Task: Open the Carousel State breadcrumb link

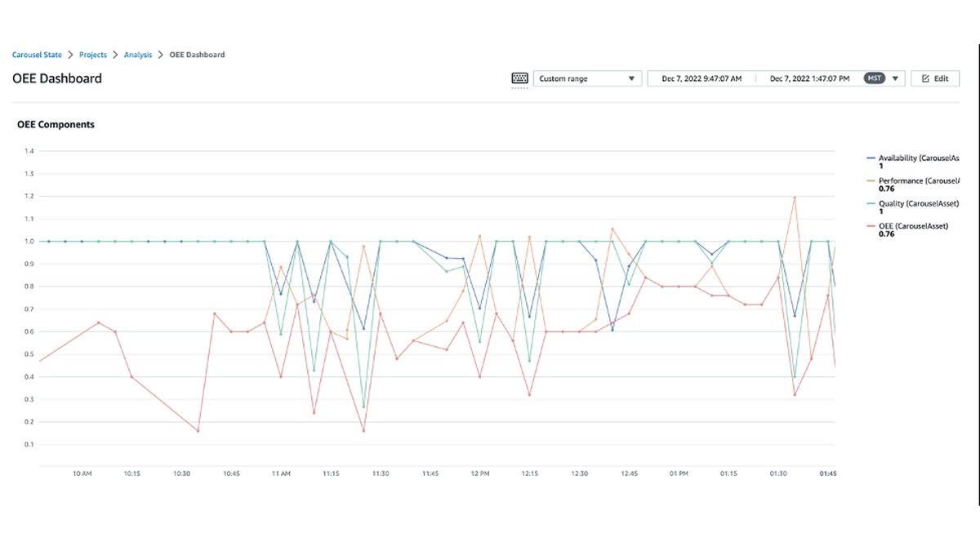Action: [38, 55]
